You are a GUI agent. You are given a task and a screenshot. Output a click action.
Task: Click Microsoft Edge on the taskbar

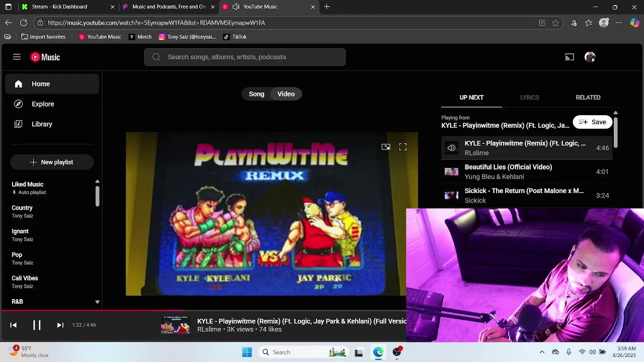tap(378, 352)
